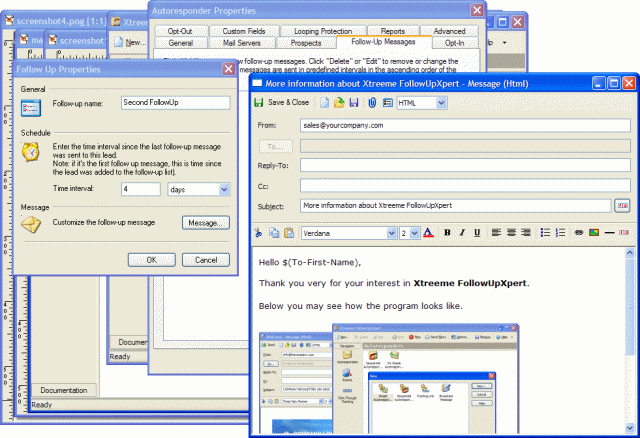The width and height of the screenshot is (640, 438).
Task: Switch to the Advanced tab
Action: click(449, 31)
